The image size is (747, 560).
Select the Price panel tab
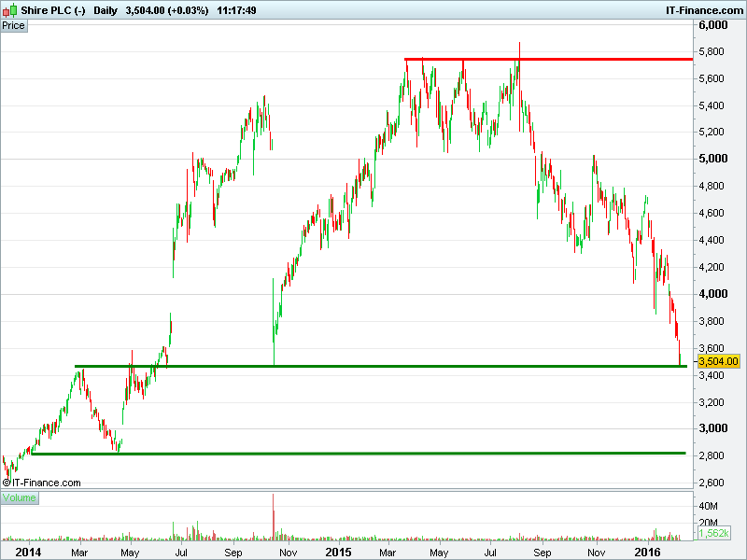[x=14, y=25]
